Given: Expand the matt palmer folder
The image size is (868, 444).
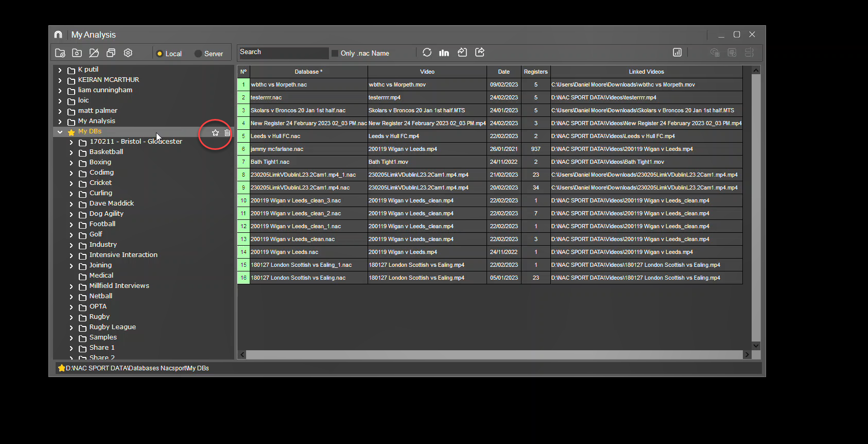Looking at the screenshot, I should click(60, 111).
